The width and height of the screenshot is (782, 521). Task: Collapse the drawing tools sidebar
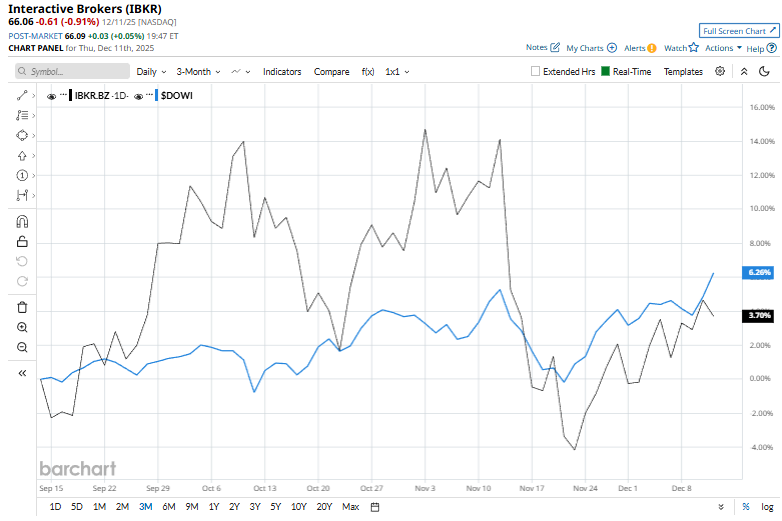click(x=22, y=373)
